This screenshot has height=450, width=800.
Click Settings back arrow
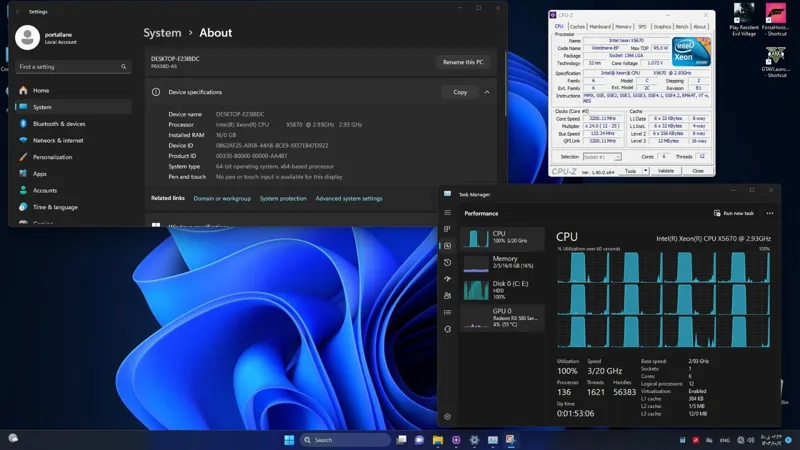coord(18,11)
